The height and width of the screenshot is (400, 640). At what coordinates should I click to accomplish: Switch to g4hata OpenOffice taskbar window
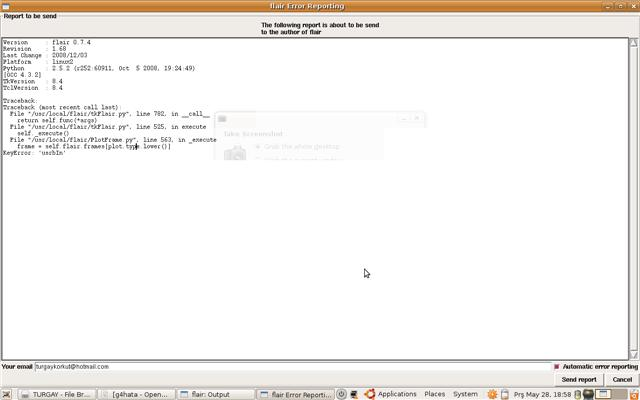pyautogui.click(x=137, y=394)
